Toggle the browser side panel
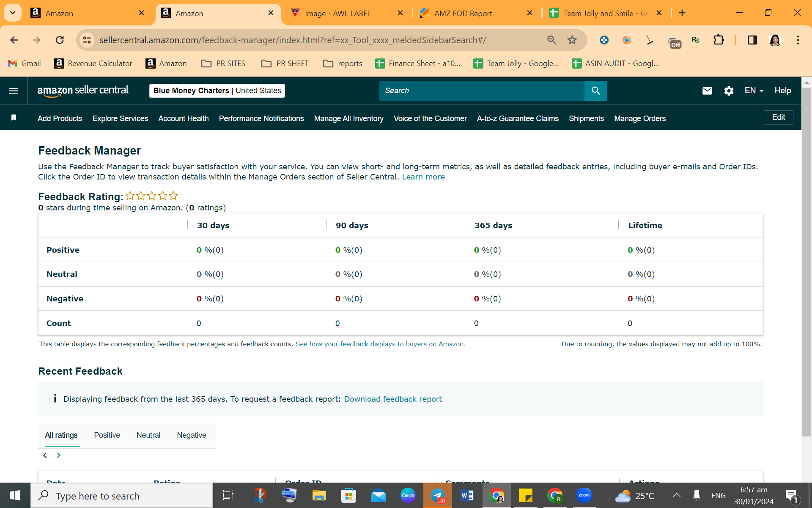The width and height of the screenshot is (812, 508). (x=752, y=40)
